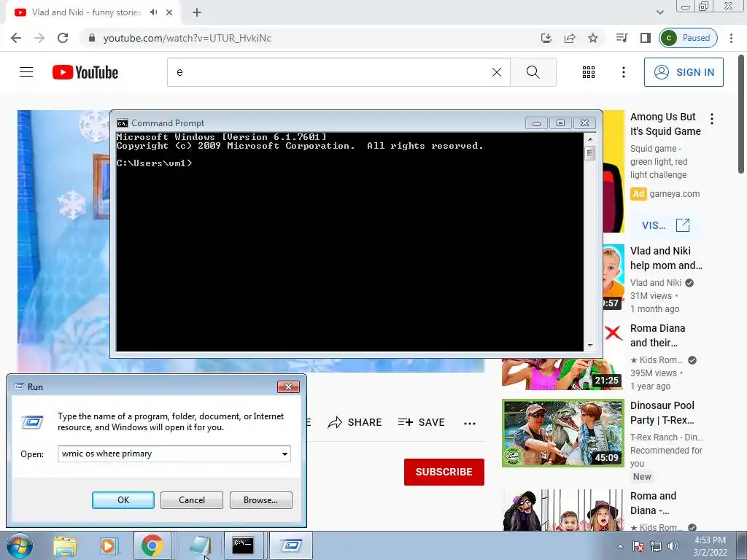Go back using the Chrome back arrow
The height and width of the screenshot is (560, 747).
(x=16, y=38)
